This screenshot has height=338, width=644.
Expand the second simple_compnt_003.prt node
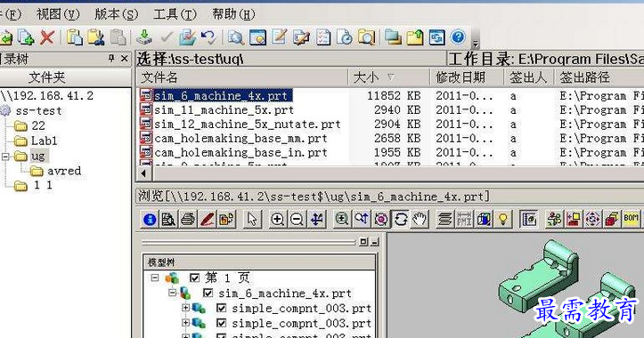click(185, 323)
